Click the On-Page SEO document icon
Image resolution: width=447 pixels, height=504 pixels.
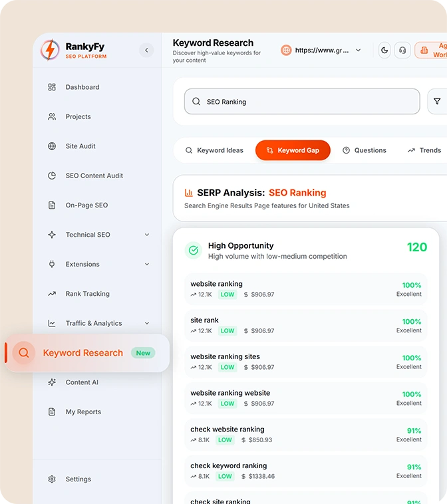click(x=52, y=205)
